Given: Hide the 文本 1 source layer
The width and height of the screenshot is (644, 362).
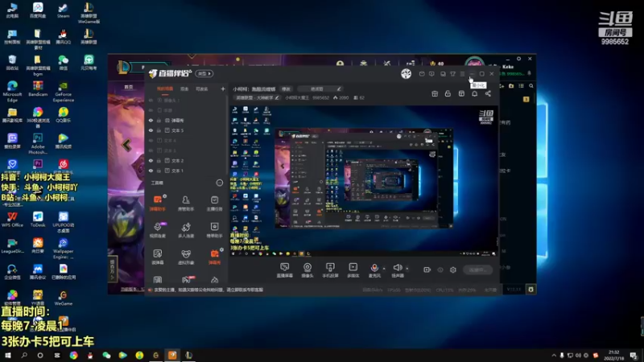Looking at the screenshot, I should coord(151,171).
